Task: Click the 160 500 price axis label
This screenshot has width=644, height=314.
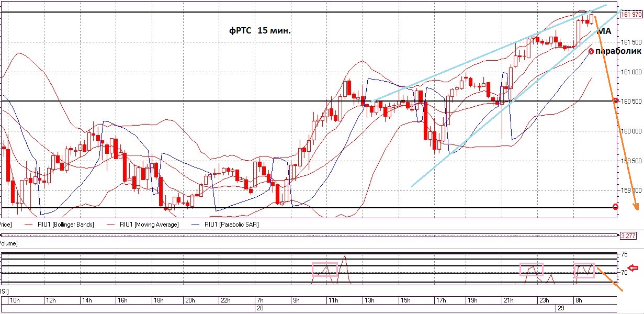Action: [631, 102]
